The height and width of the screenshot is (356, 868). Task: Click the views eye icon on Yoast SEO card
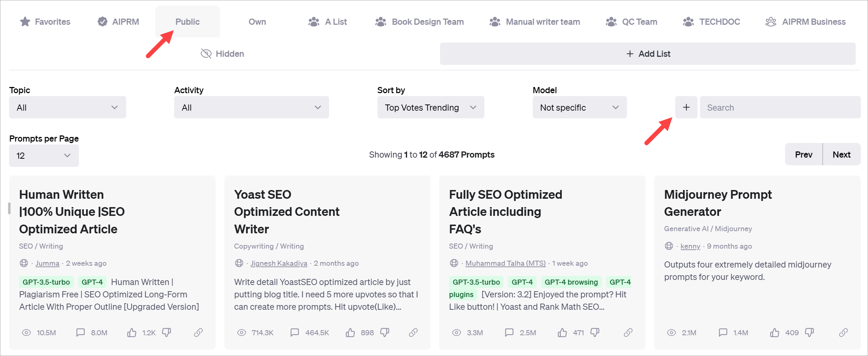tap(241, 332)
